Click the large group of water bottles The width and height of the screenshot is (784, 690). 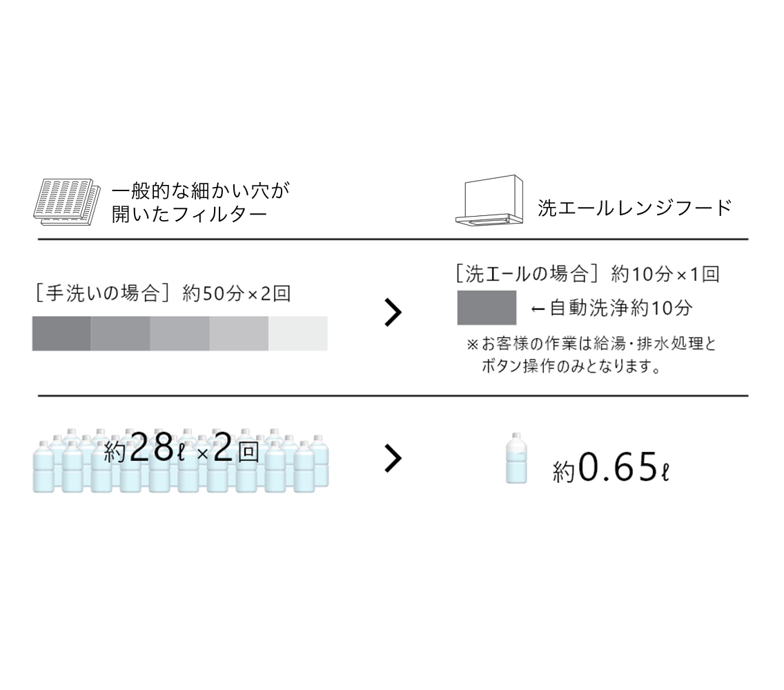tap(180, 460)
